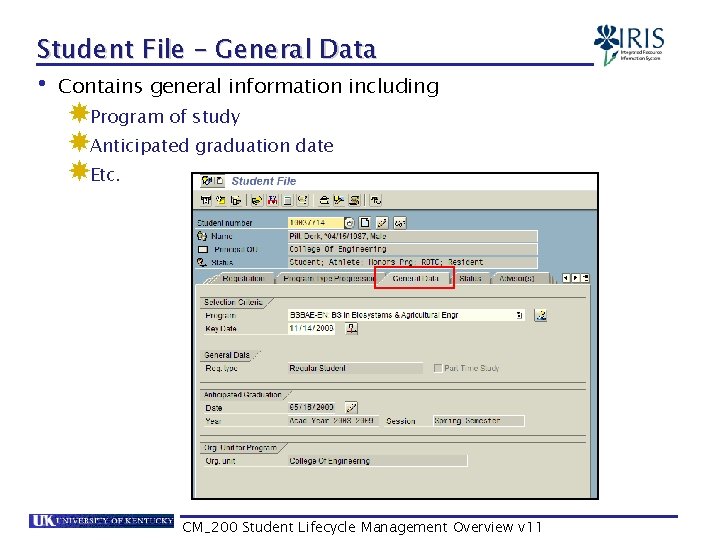Click the IRIS logo
This screenshot has width=720, height=540.
[x=629, y=44]
